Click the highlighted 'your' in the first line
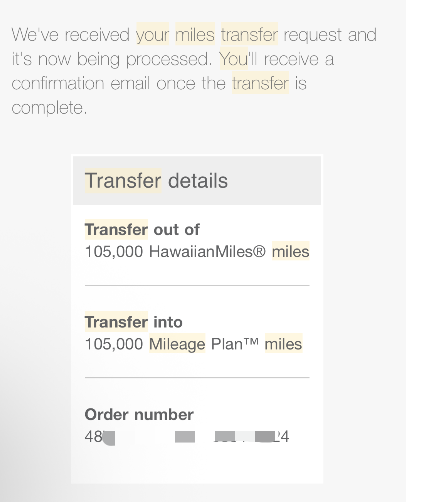This screenshot has height=502, width=430. 153,34
